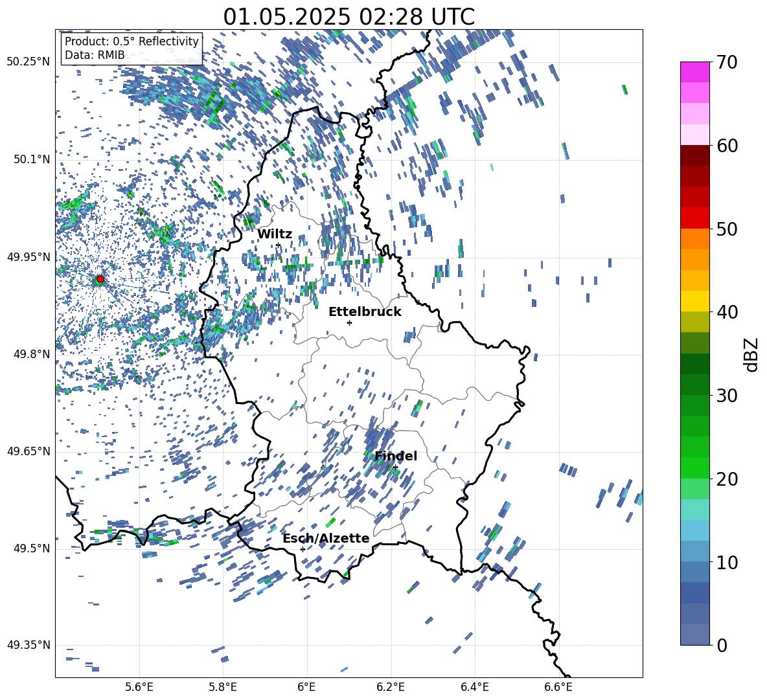Click the 6.2°E longitude label
Screen dimensions: 767x700
point(391,687)
